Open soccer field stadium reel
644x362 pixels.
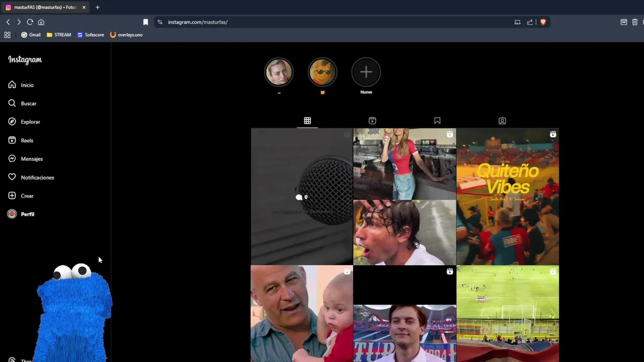click(x=508, y=314)
